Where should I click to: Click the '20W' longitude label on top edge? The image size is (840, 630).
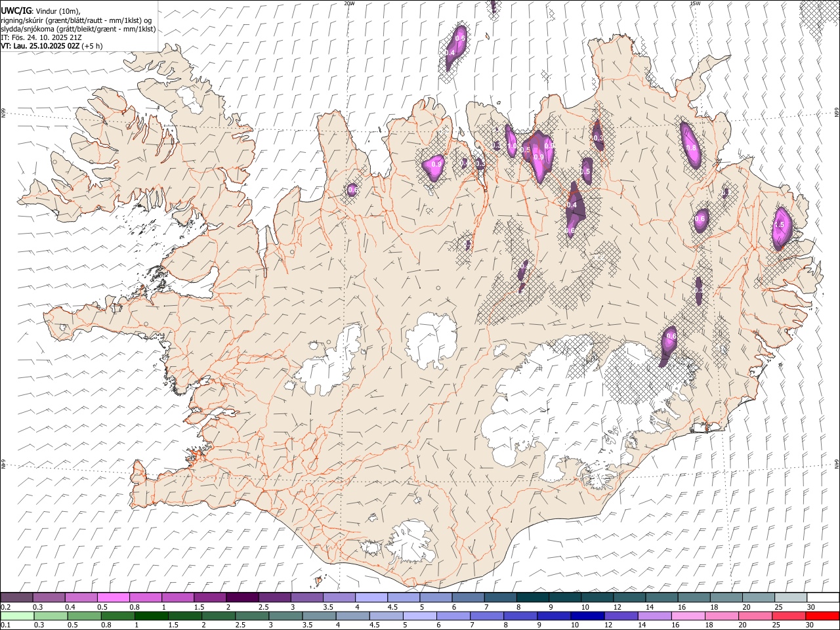(x=350, y=3)
